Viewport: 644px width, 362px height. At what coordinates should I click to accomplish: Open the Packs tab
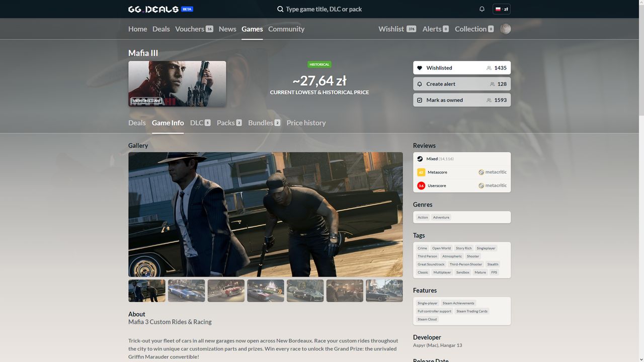[x=229, y=123]
